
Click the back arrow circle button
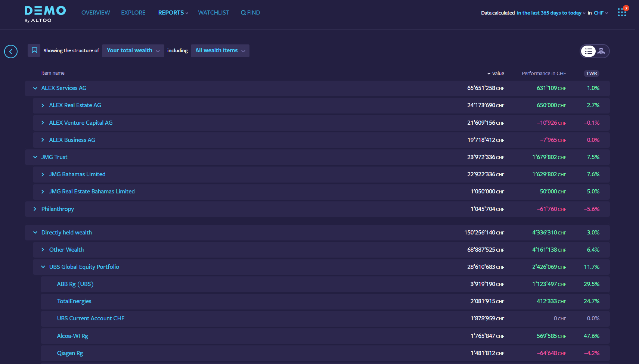point(11,52)
